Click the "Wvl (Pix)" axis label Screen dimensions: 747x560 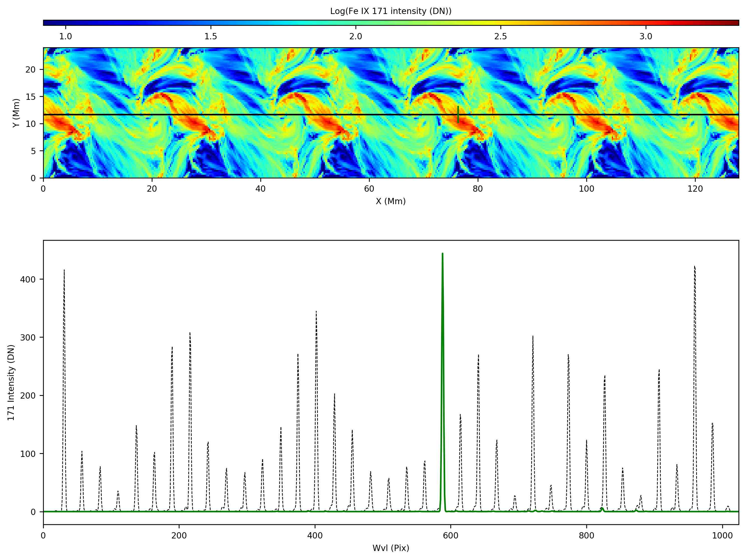coord(391,548)
